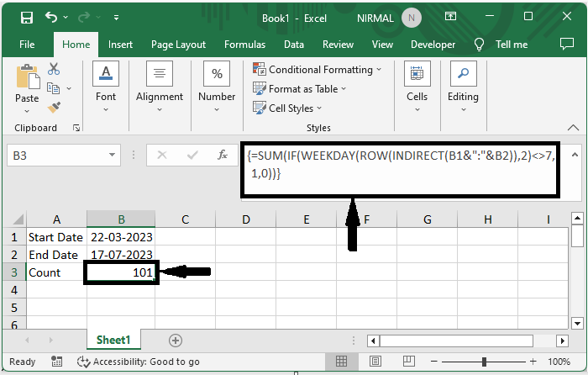Click Accessibility: Good to go status

[139, 362]
